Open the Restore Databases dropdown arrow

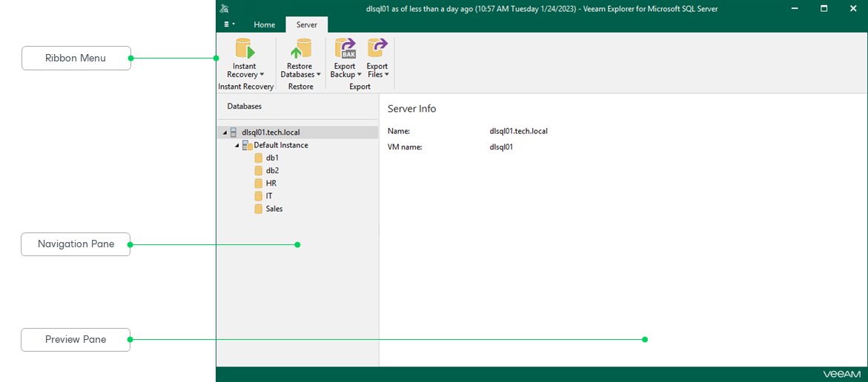(x=319, y=75)
